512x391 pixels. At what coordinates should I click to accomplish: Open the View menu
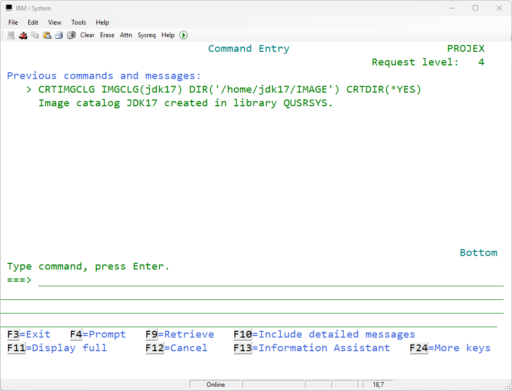point(54,22)
